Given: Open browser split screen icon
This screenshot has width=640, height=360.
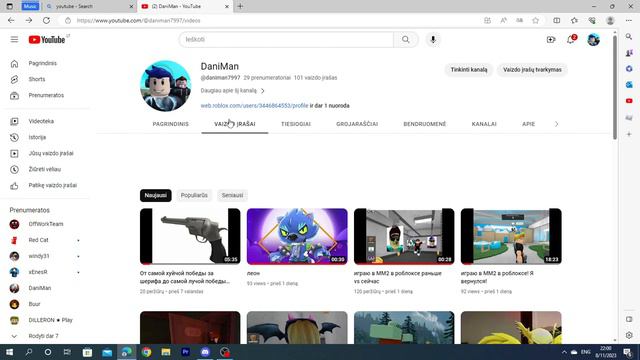Looking at the screenshot, I should (x=556, y=20).
